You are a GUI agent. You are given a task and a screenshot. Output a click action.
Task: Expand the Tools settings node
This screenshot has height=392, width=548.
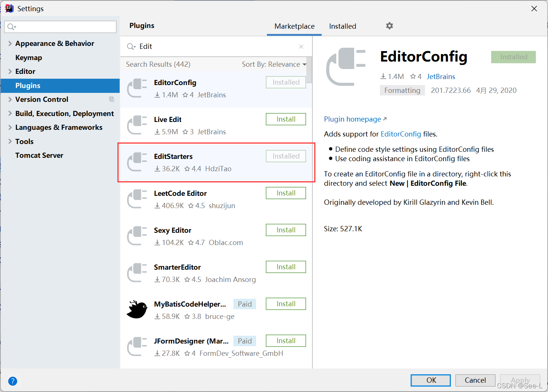coord(10,141)
